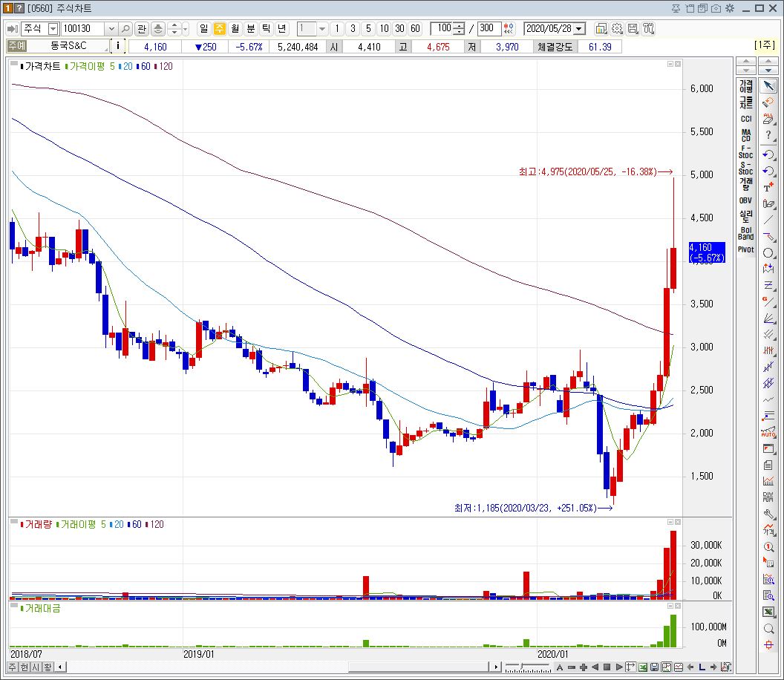Open the 주 tab at bottom left
The height and width of the screenshot is (680, 784).
[12, 667]
